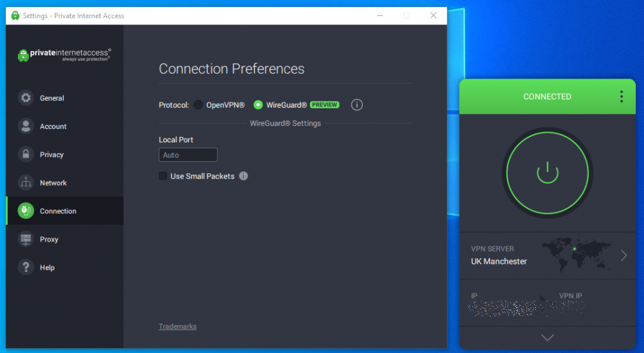Toggle the VPN power button
The image size is (644, 353).
(547, 173)
